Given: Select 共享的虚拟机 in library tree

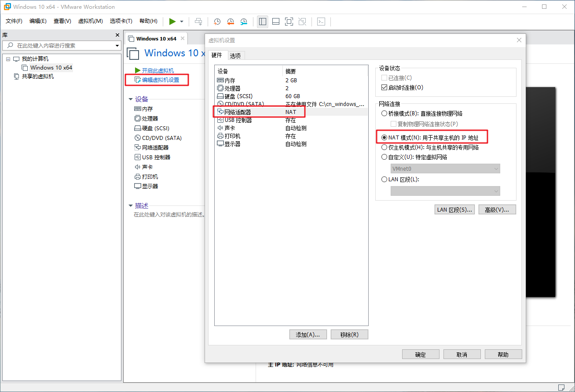Looking at the screenshot, I should point(38,77).
